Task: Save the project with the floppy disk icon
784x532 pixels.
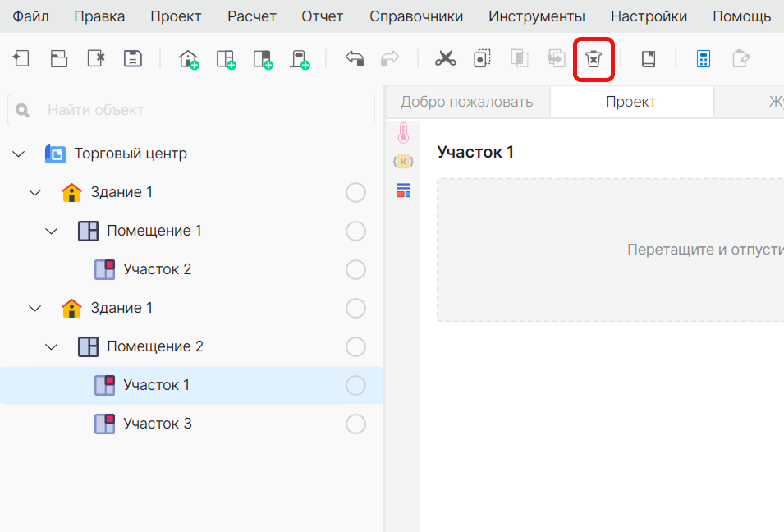Action: (133, 58)
